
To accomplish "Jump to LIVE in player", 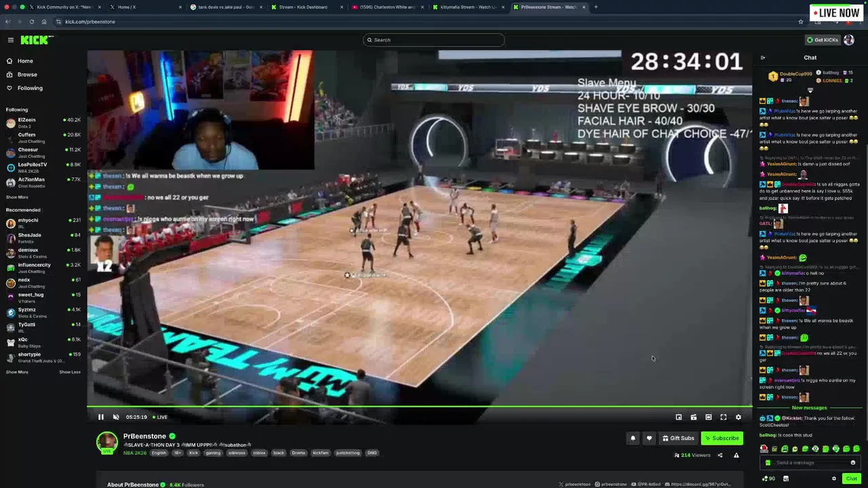I will pyautogui.click(x=160, y=417).
